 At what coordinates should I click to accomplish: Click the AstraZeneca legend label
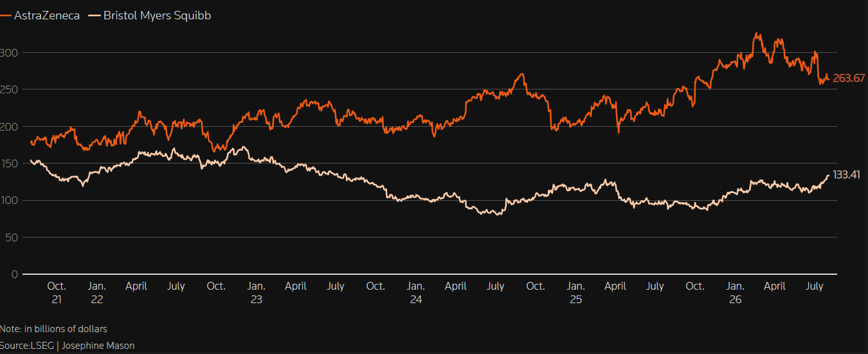click(47, 16)
